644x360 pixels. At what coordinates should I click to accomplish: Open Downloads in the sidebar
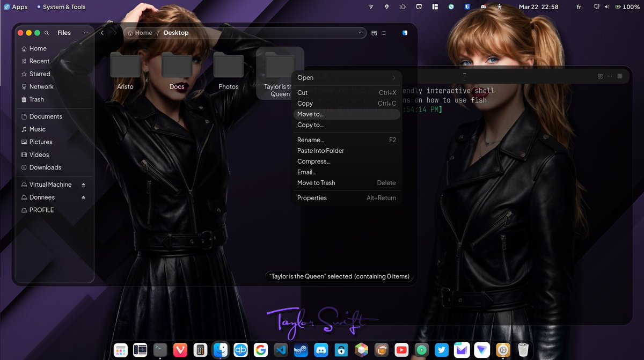(x=54, y=167)
